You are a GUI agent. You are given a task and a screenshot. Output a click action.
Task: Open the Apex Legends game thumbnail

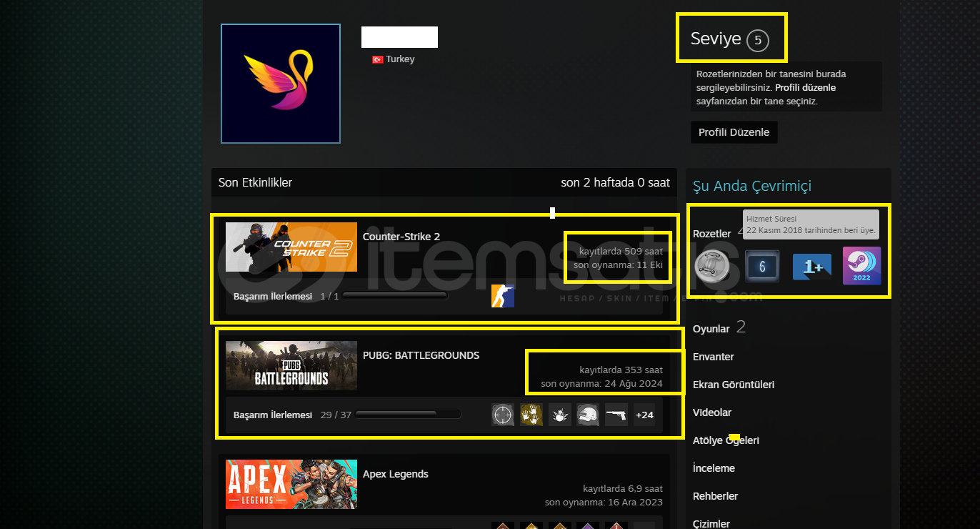point(291,484)
